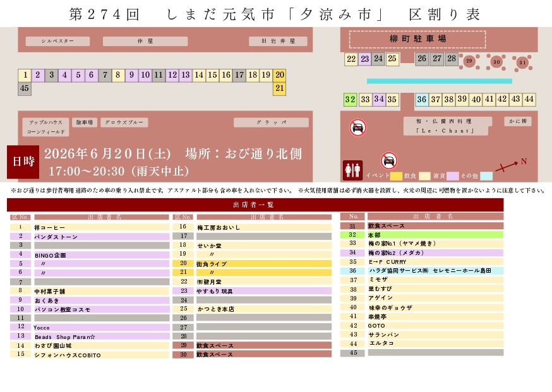This screenshot has height=392, width=552.
Task: Click the yellow イベント legend swatch
Action: tap(396, 176)
